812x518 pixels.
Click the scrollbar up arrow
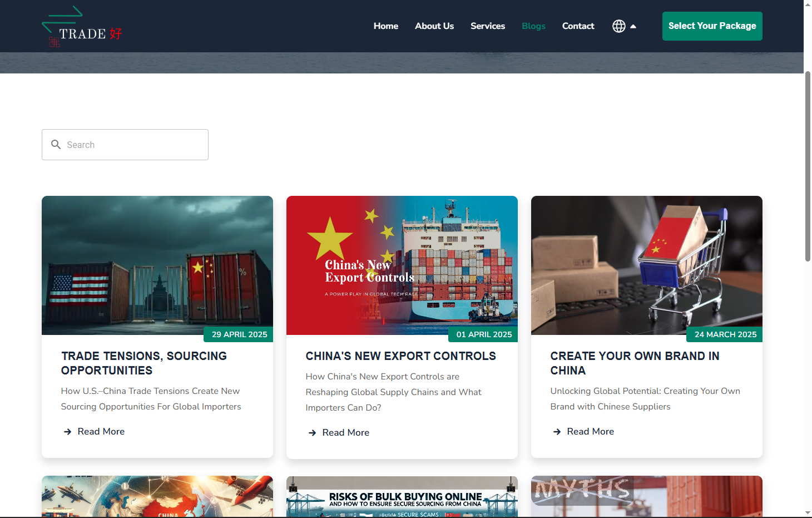click(808, 4)
